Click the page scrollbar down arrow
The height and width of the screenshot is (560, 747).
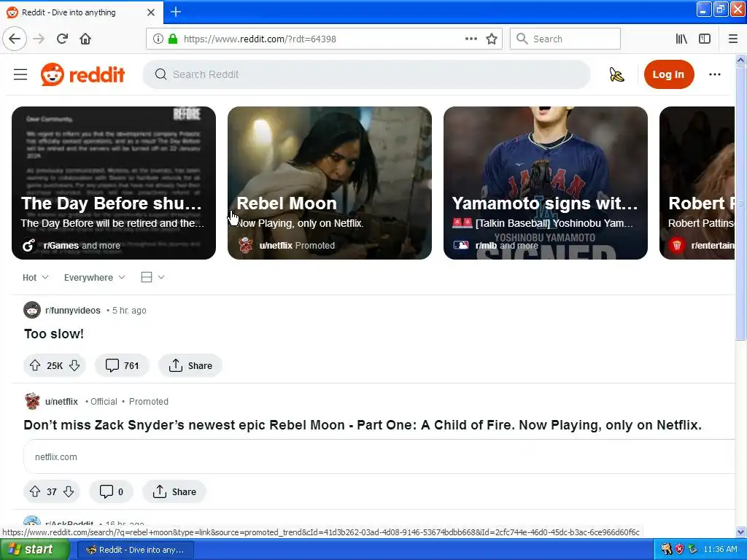(x=740, y=532)
